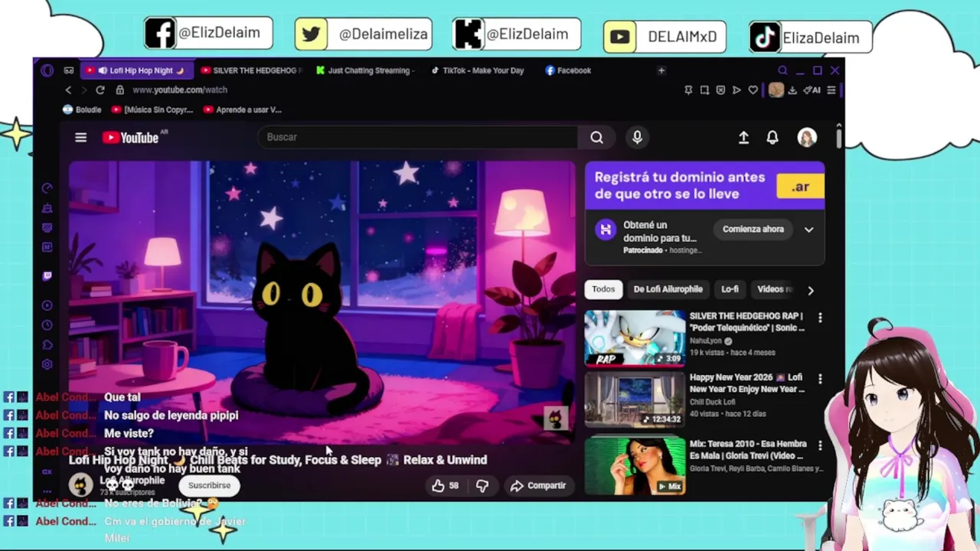The height and width of the screenshot is (551, 980).
Task: Open settings gear in sidebar
Action: (47, 365)
